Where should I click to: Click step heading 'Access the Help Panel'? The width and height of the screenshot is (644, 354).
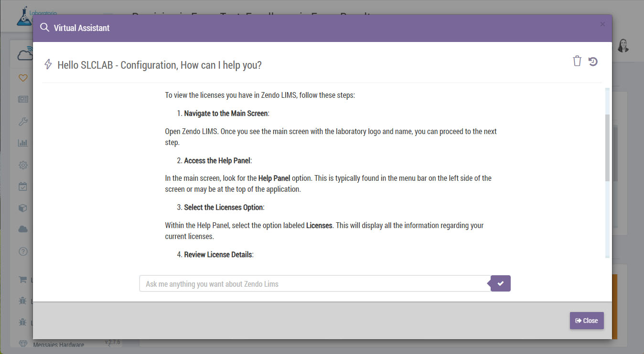click(x=217, y=160)
